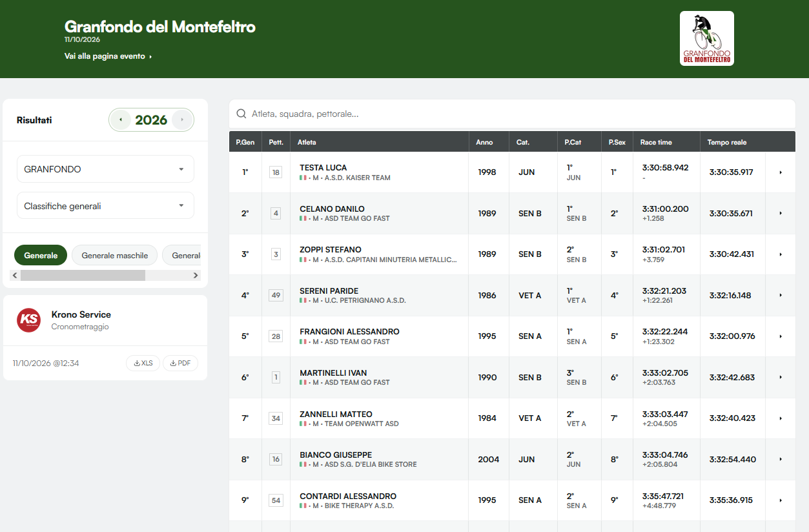This screenshot has width=809, height=532.
Task: Click the search magnifier icon
Action: coord(241,114)
